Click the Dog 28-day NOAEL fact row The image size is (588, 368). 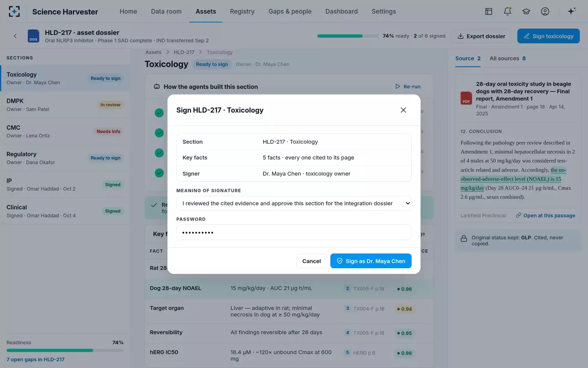point(289,288)
